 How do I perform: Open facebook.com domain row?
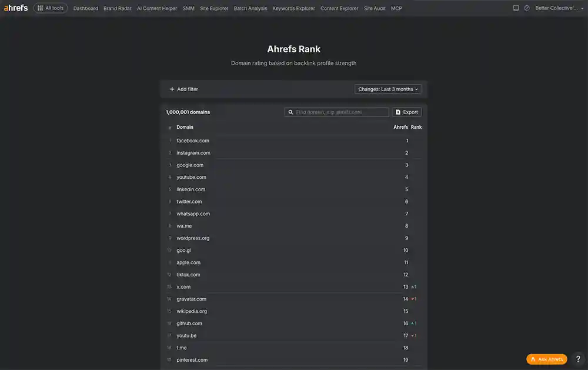(x=193, y=141)
